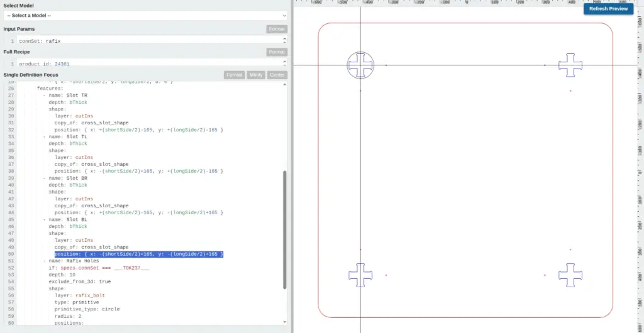
Task: Click position line 44 for Slot BR
Action: coord(139,212)
